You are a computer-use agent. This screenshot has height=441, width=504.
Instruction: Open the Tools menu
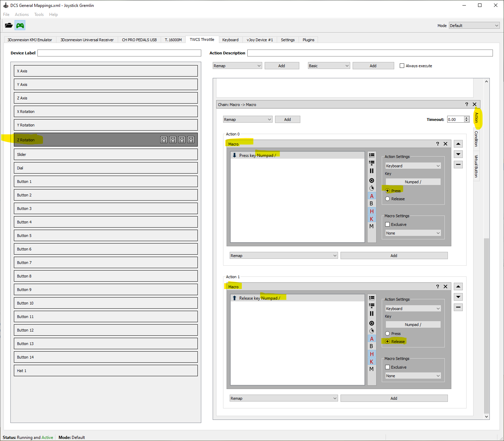(39, 15)
